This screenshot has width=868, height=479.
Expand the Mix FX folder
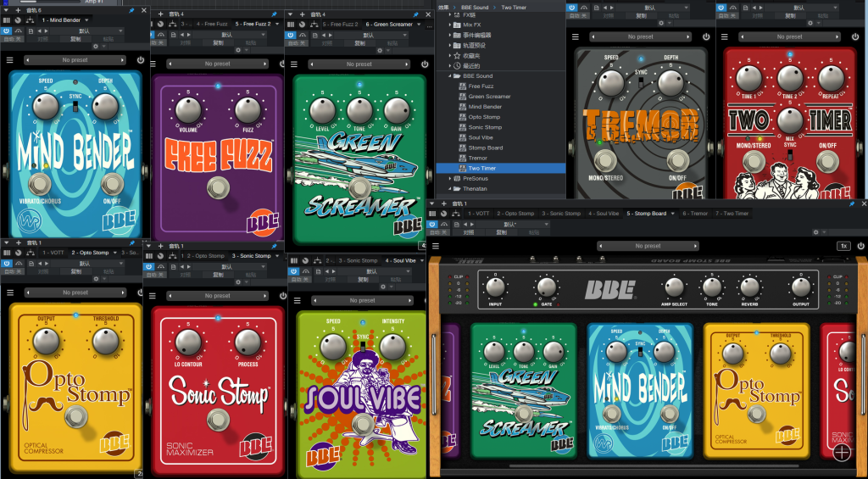pos(450,25)
